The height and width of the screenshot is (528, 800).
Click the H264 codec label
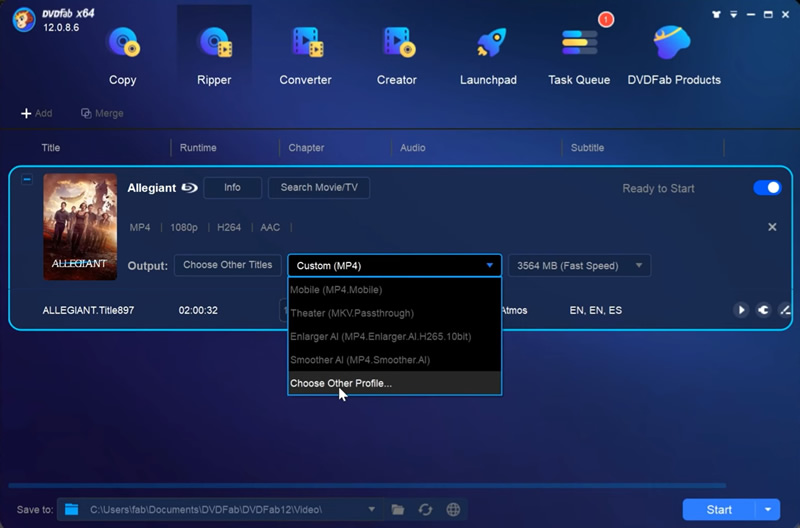[229, 228]
